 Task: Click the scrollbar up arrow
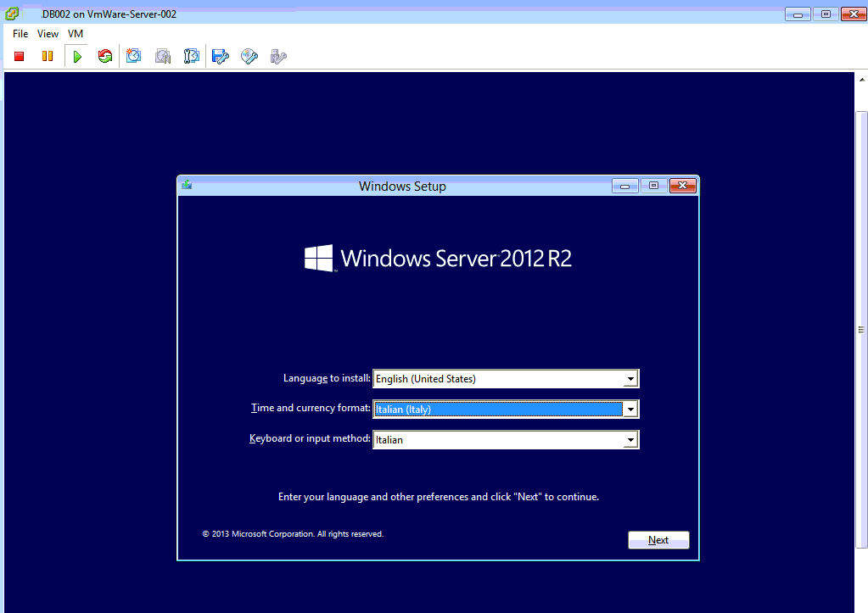pyautogui.click(x=861, y=80)
